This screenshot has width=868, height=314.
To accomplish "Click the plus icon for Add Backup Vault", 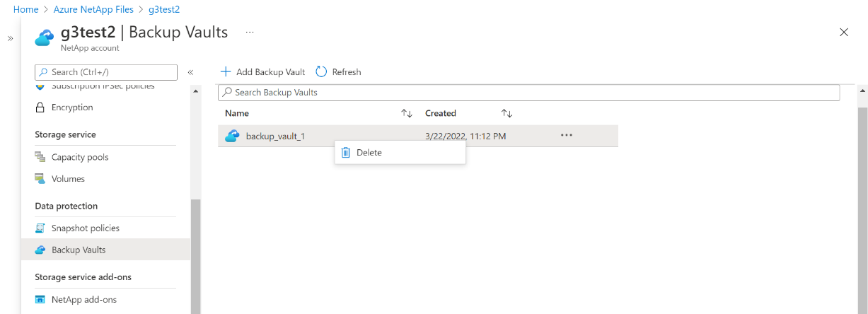I will tap(226, 71).
